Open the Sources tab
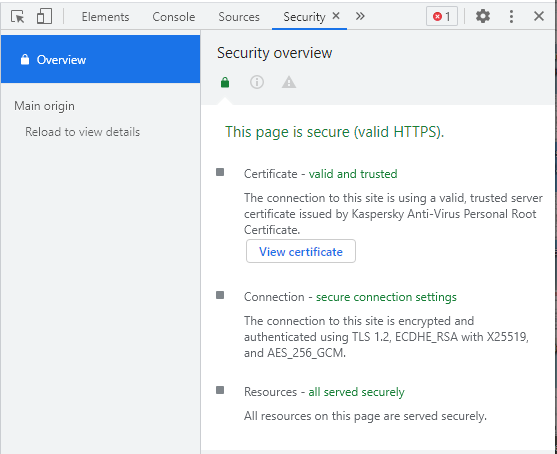This screenshot has height=454, width=557. click(x=239, y=17)
